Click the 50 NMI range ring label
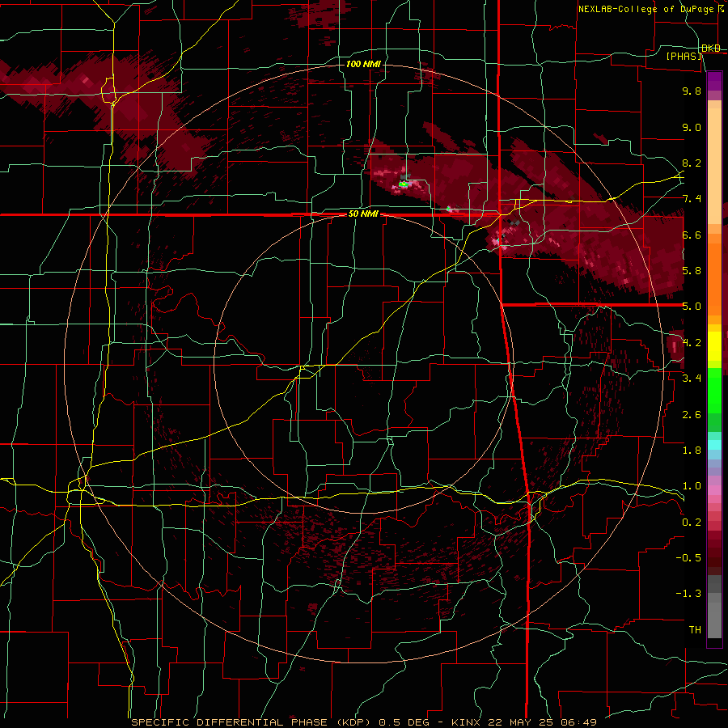Image resolution: width=728 pixels, height=728 pixels. pyautogui.click(x=363, y=214)
